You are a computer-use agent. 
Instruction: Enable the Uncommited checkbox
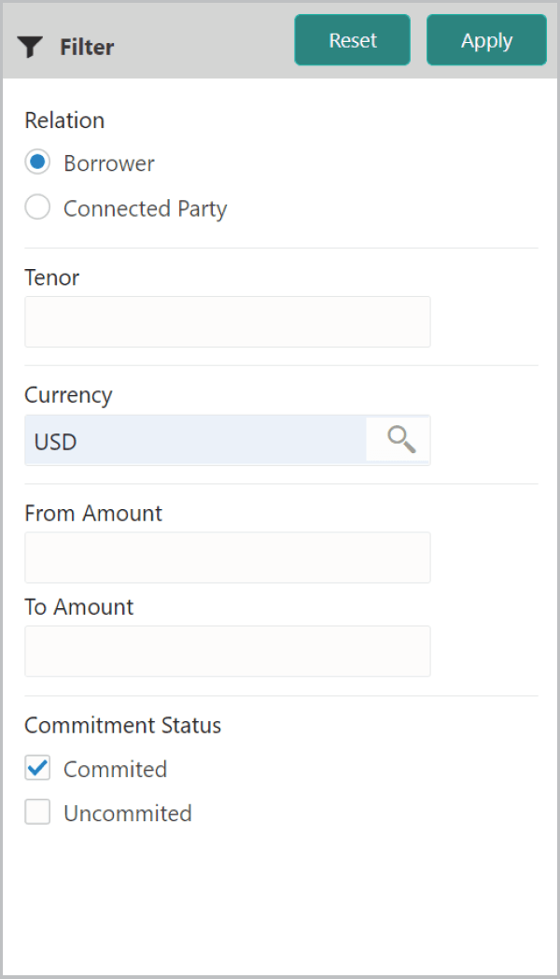(x=37, y=813)
